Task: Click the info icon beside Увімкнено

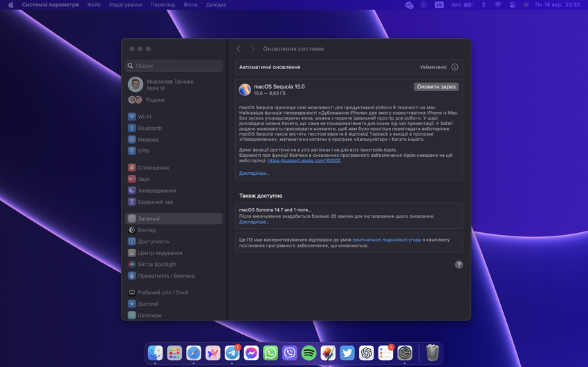Action: point(454,67)
